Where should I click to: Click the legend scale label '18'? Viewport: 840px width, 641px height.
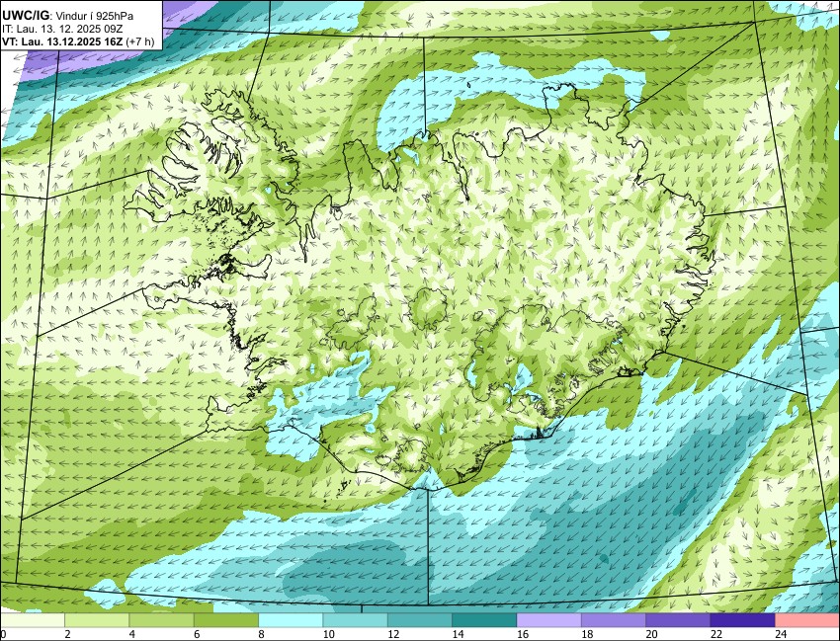coord(587,634)
